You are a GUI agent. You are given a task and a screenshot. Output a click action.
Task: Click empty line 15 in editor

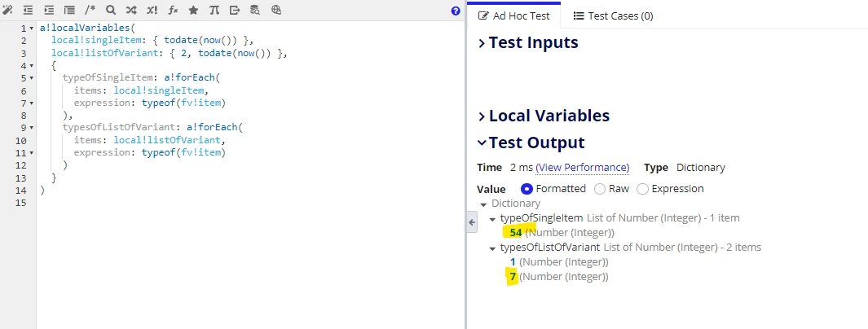point(251,203)
